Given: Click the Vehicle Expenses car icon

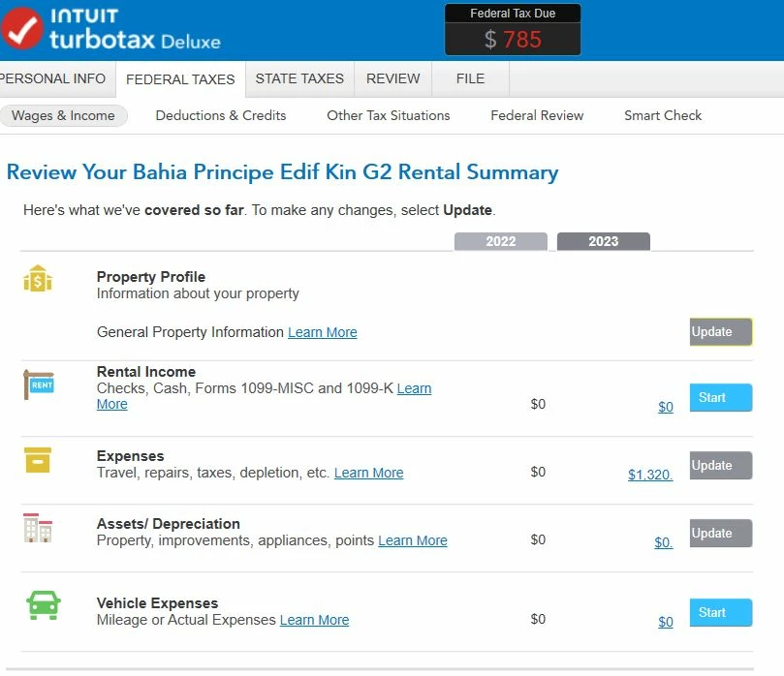Looking at the screenshot, I should (43, 605).
